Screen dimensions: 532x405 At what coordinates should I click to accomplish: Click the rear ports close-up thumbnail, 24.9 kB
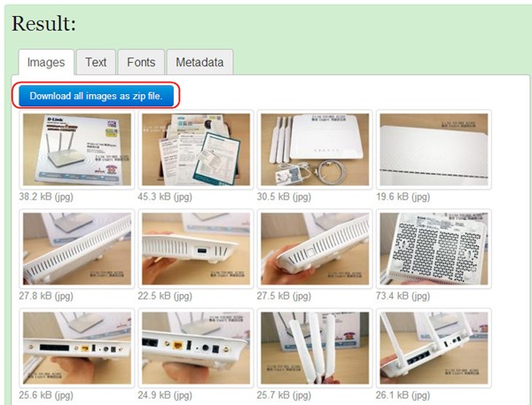click(196, 348)
